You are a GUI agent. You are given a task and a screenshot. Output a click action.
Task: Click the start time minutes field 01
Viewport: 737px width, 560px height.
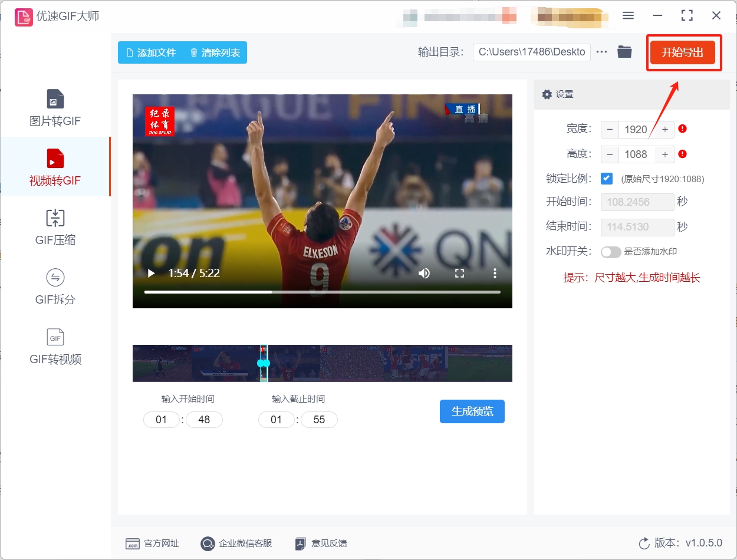(162, 420)
